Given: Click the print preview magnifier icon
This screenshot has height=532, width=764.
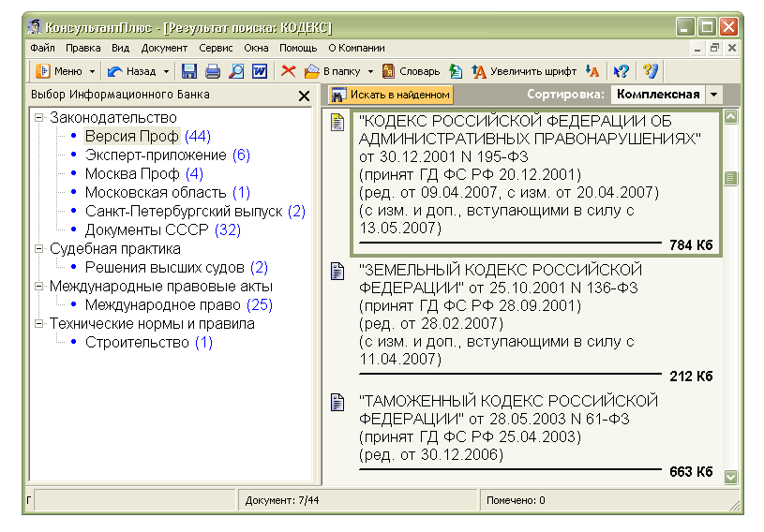Looking at the screenshot, I should [x=236, y=71].
